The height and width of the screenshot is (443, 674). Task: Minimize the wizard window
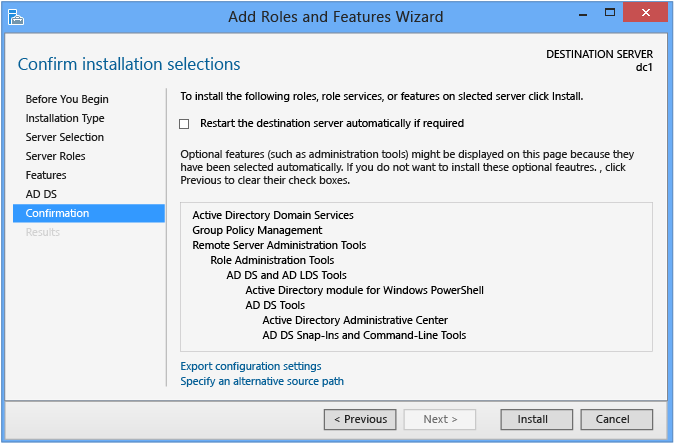(583, 14)
